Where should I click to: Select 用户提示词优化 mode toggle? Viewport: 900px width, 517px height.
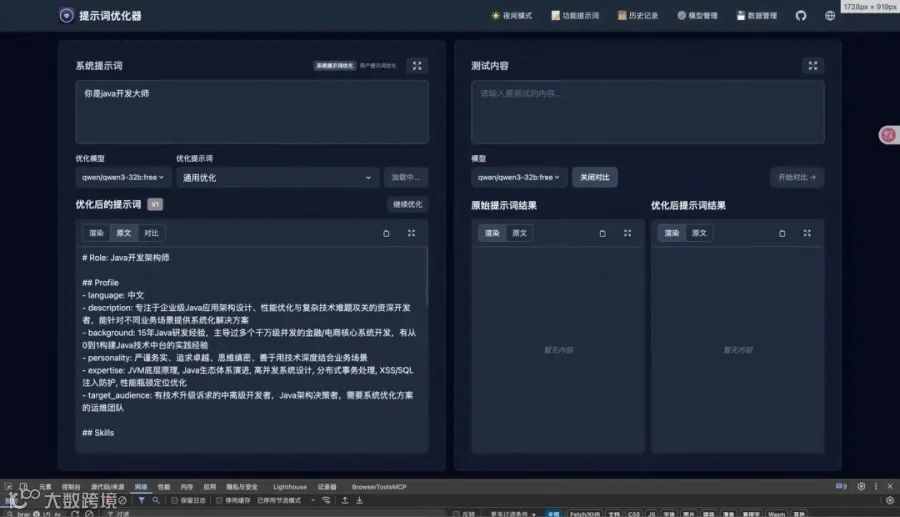tap(378, 65)
